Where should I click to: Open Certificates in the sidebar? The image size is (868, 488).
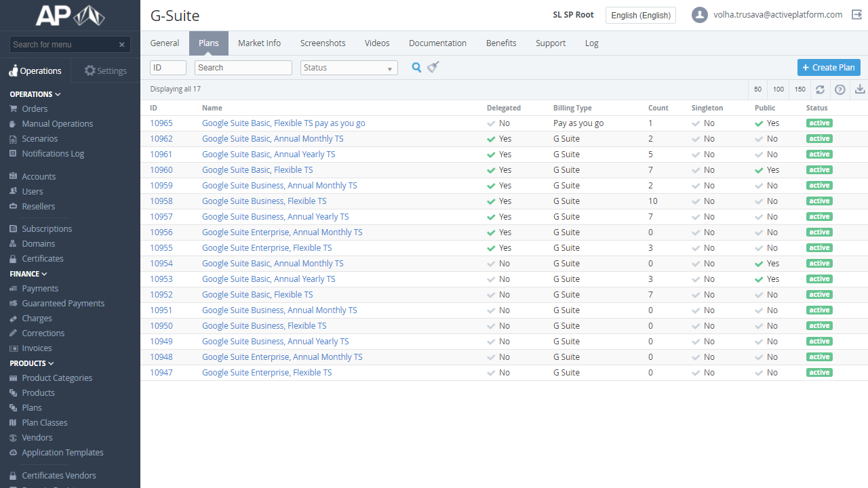click(43, 258)
